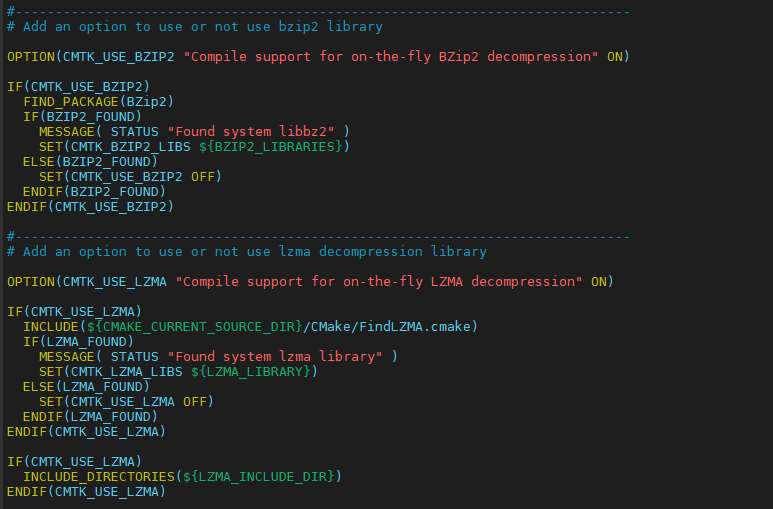Click "Found system lzma library" string
773x509 pixels.
pyautogui.click(x=275, y=357)
